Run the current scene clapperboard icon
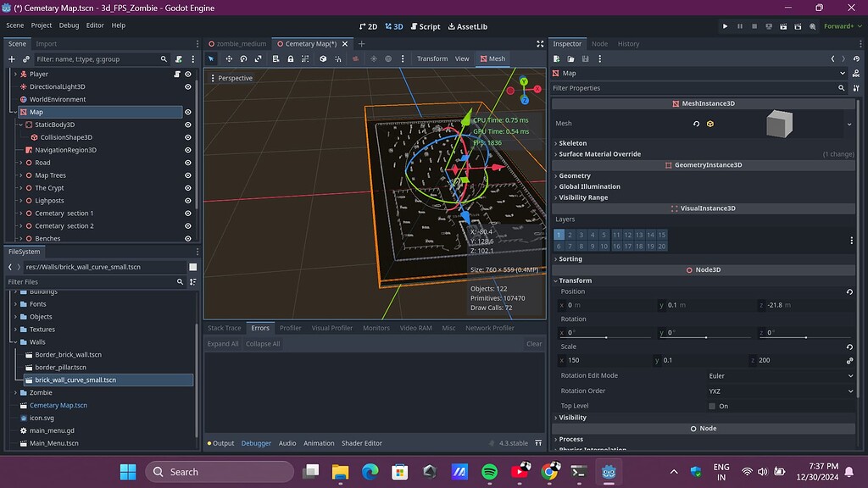 [x=783, y=26]
